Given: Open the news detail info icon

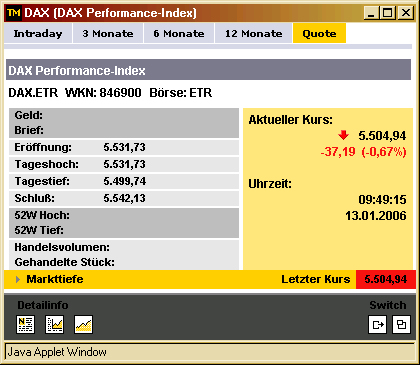Looking at the screenshot, I should (x=25, y=325).
